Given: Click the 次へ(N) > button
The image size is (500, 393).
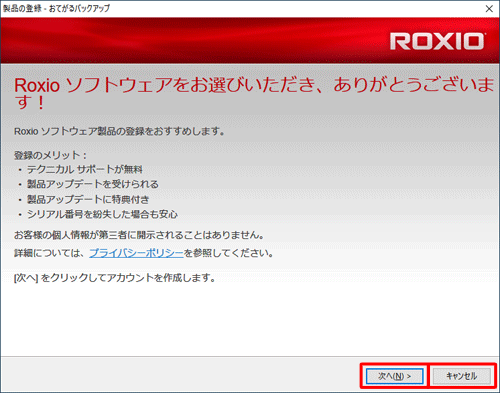Looking at the screenshot, I should click(x=395, y=376).
